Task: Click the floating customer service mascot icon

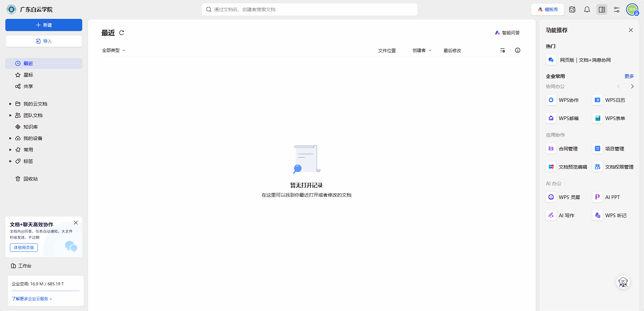Action: click(x=623, y=282)
